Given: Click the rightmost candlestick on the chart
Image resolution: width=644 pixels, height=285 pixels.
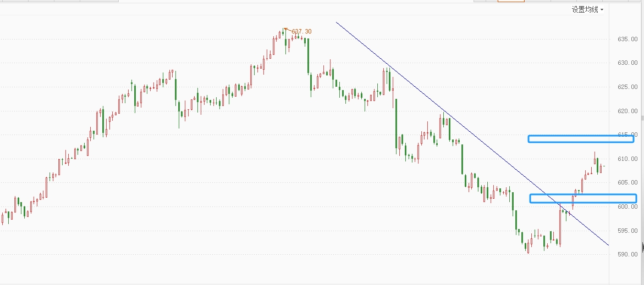Looking at the screenshot, I should click(x=604, y=166).
